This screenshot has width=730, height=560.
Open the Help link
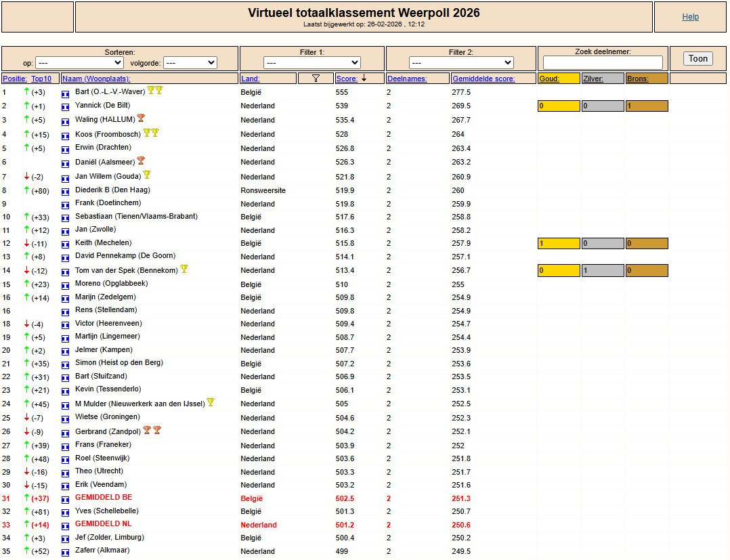coord(690,17)
